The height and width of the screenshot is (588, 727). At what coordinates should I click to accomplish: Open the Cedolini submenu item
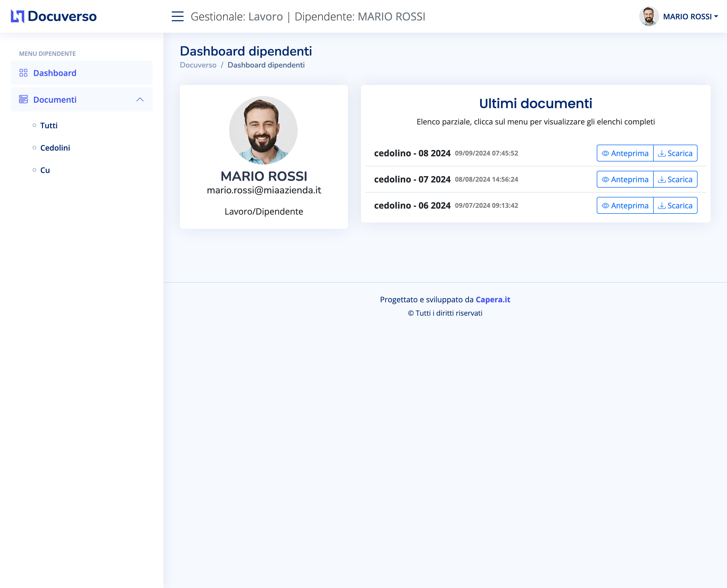click(55, 148)
